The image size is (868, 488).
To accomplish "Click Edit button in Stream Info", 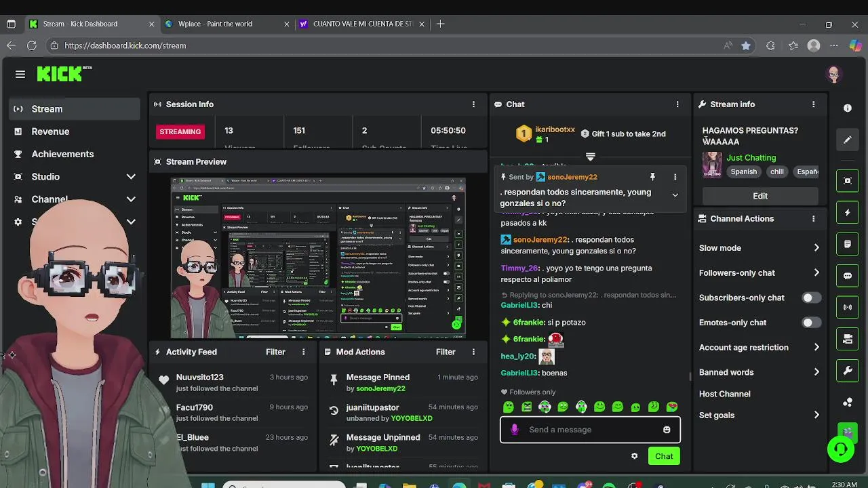I will (760, 196).
